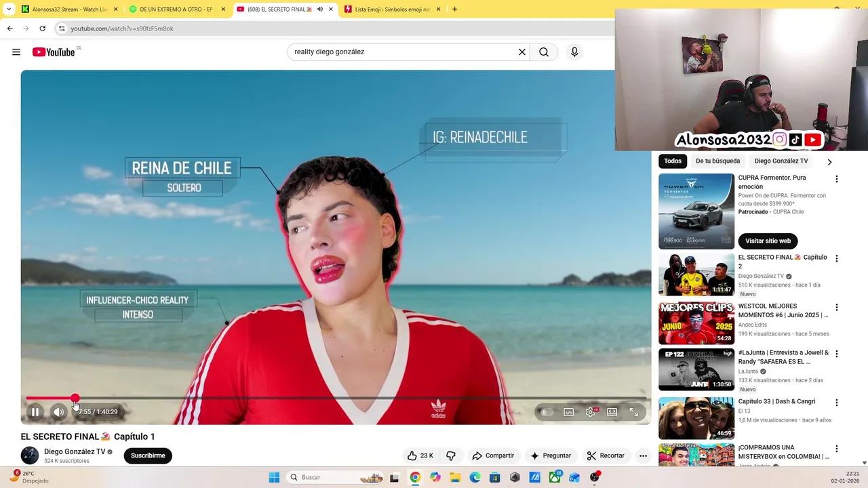Viewport: 868px width, 488px height.
Task: Close the Lista Emoji browser tab
Action: (438, 9)
